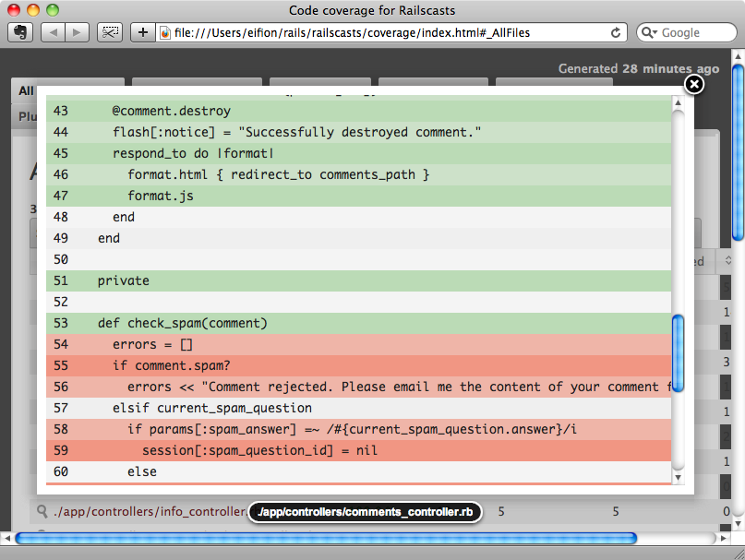Click the page vertical scrollbar thumb
Viewport: 745px width, 560px height.
click(738, 153)
